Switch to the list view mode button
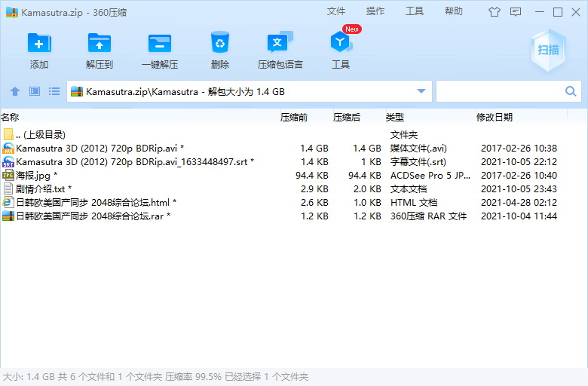 (x=54, y=91)
